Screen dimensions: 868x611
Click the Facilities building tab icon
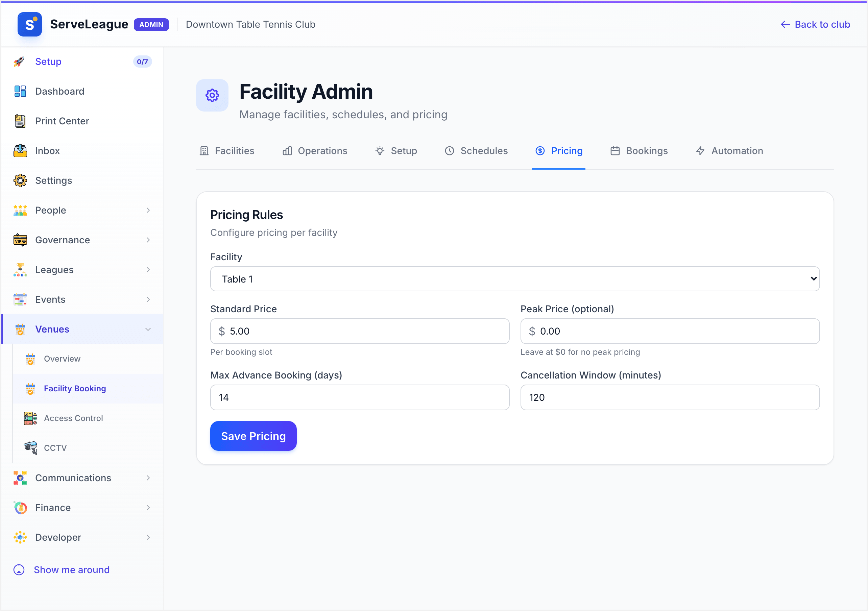204,151
